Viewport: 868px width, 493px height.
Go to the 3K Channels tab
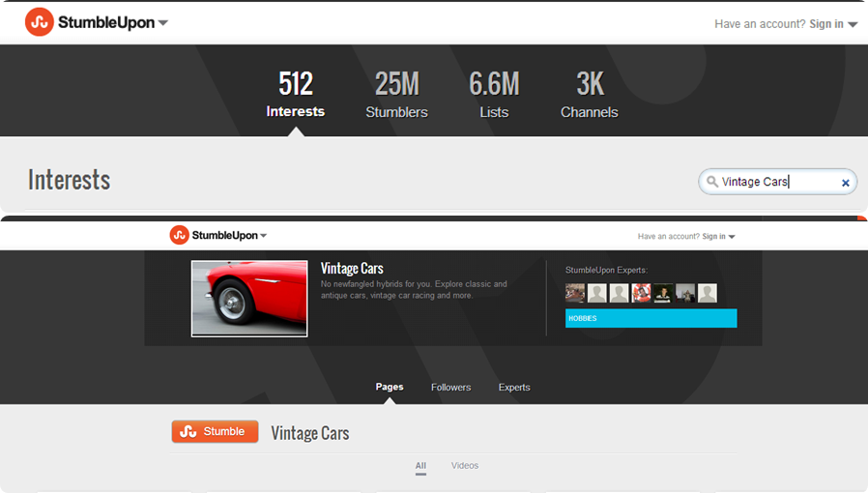(x=590, y=94)
